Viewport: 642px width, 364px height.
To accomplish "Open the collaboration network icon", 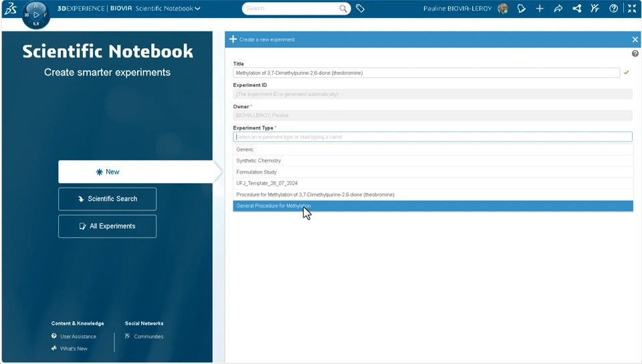I will pos(577,8).
